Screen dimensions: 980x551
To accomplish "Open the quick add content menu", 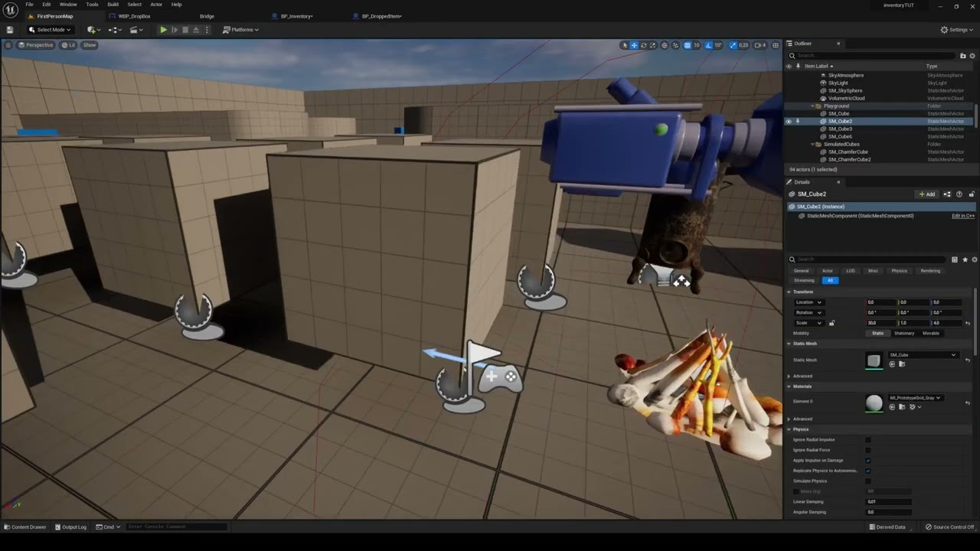I will coord(94,30).
